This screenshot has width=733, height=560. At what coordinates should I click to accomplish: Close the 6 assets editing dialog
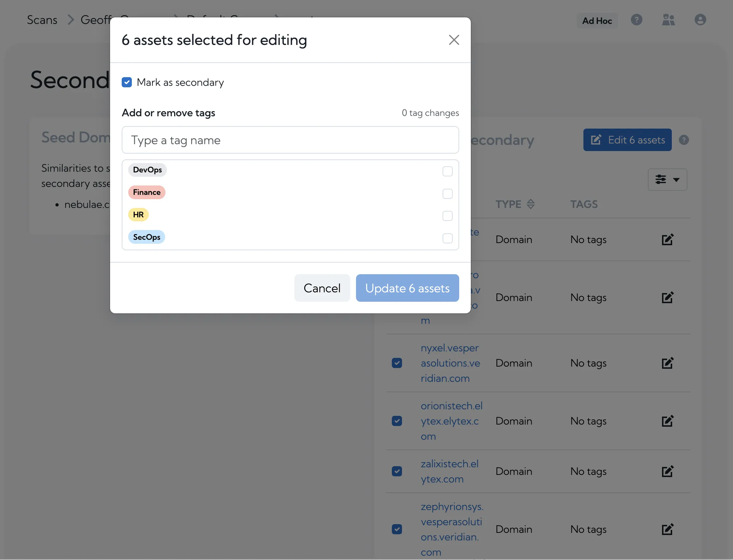point(454,40)
